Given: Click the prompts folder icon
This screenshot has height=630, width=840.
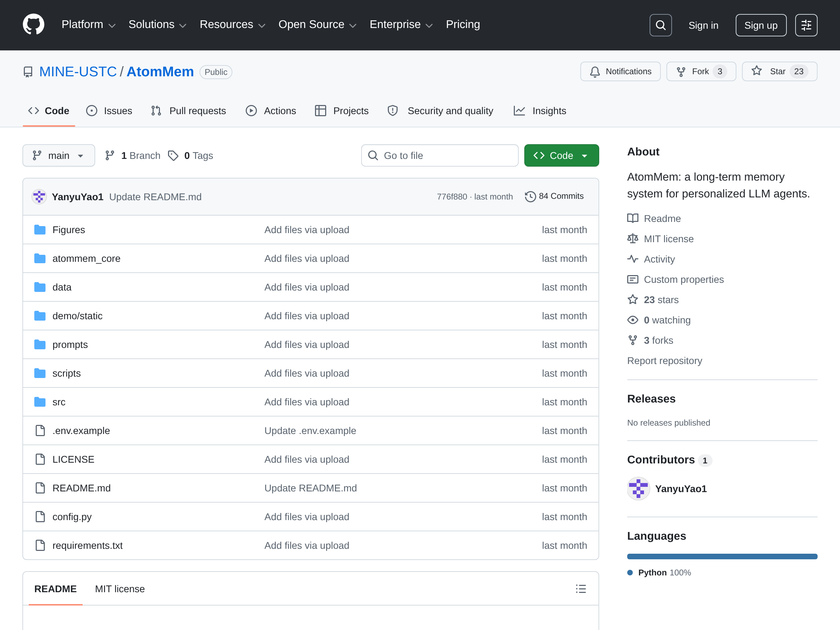Looking at the screenshot, I should pos(40,344).
